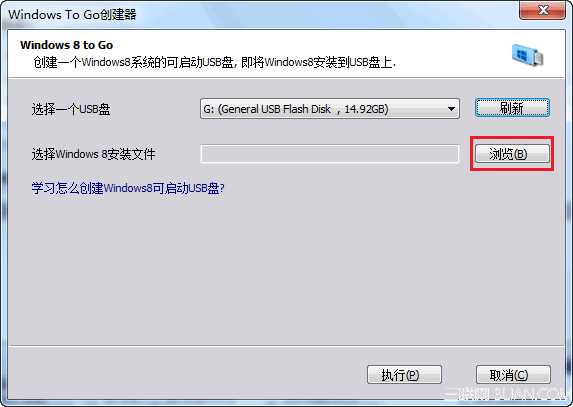Click the 14.92GB capacity text in the combo box
Screen dimensions: 573x407
click(x=366, y=109)
